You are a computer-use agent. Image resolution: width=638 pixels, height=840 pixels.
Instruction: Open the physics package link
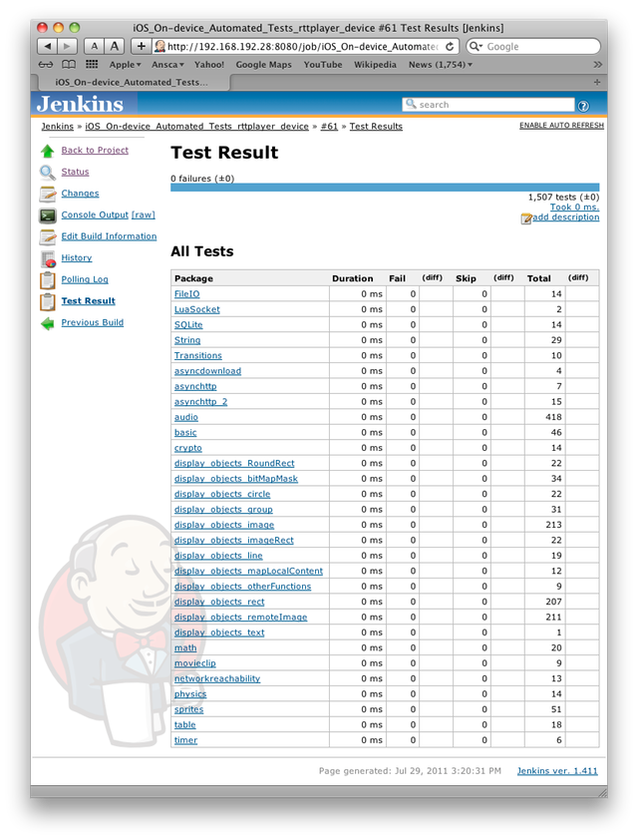(190, 694)
